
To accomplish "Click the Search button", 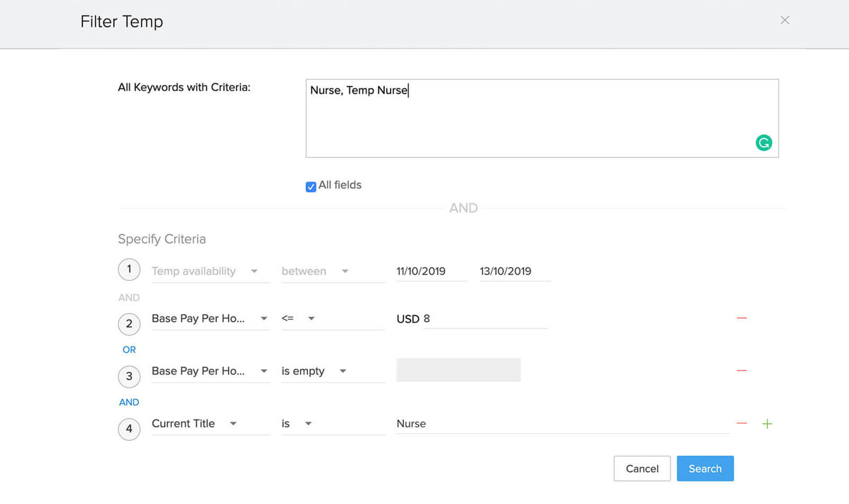I will point(705,468).
